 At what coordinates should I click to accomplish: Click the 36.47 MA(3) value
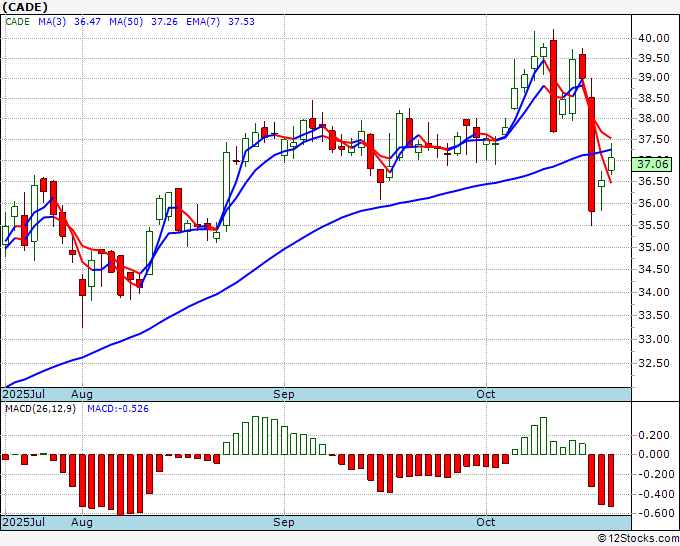87,22
